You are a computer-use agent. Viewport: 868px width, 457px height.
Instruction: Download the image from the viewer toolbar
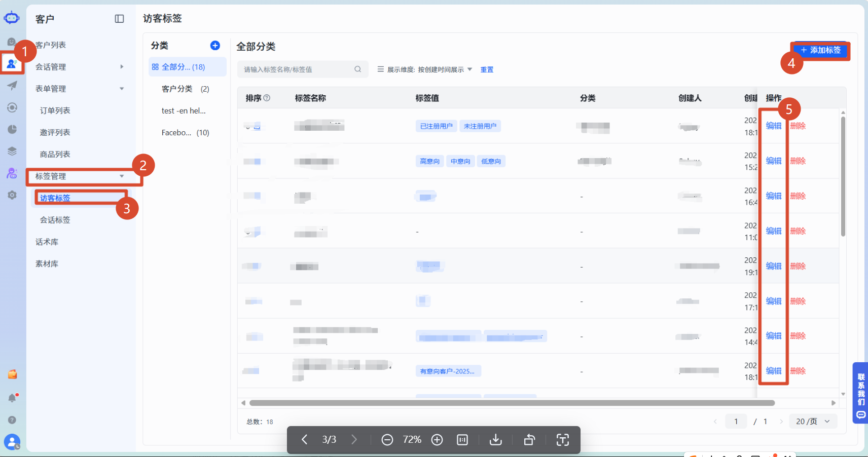point(496,440)
